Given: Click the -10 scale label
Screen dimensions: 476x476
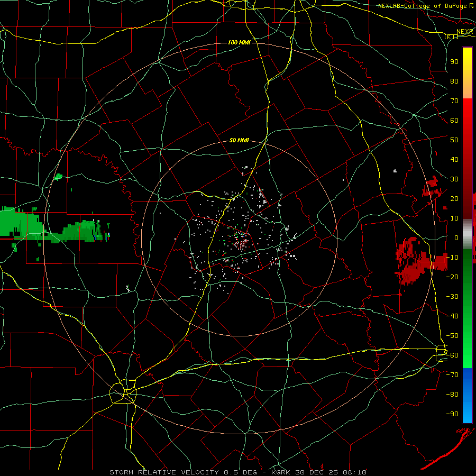Looking at the screenshot, I should [453, 258].
